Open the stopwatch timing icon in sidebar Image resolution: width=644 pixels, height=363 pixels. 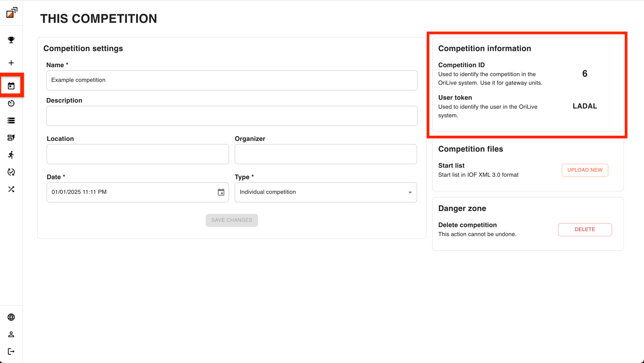pos(11,103)
